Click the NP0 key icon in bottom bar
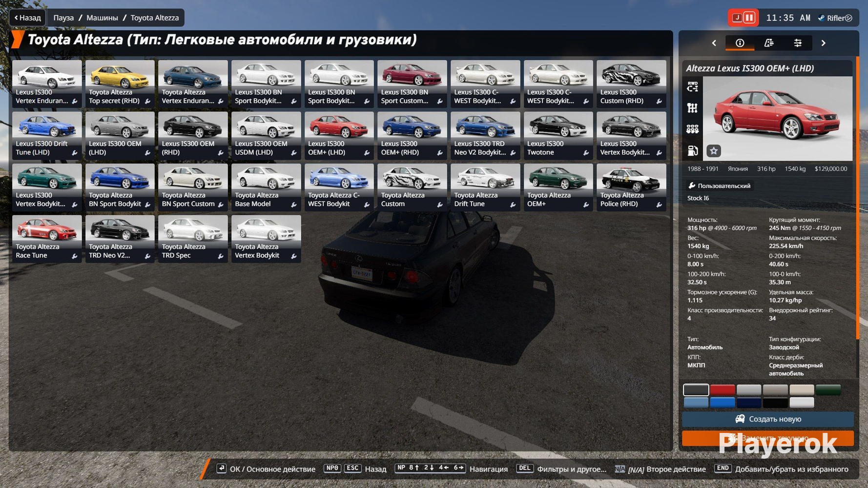This screenshot has width=868, height=488. coord(332,468)
